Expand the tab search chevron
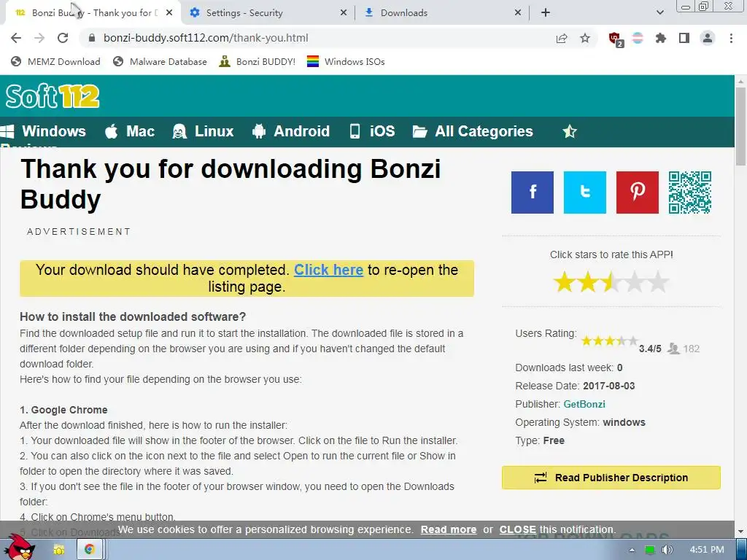This screenshot has width=747, height=560. [x=659, y=13]
